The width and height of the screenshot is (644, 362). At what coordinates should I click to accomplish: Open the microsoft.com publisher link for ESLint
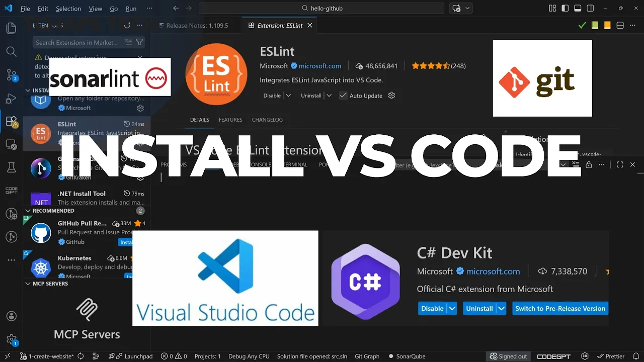coord(320,66)
